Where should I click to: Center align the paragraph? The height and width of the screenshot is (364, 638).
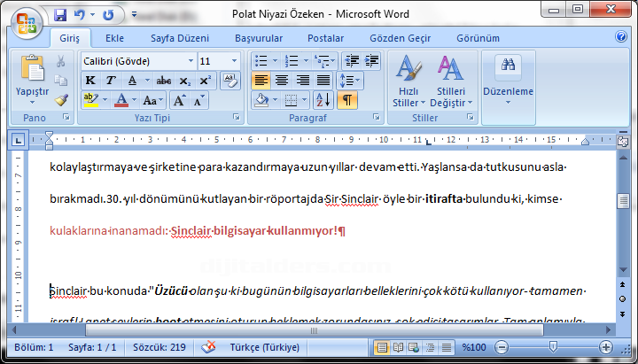pyautogui.click(x=282, y=81)
